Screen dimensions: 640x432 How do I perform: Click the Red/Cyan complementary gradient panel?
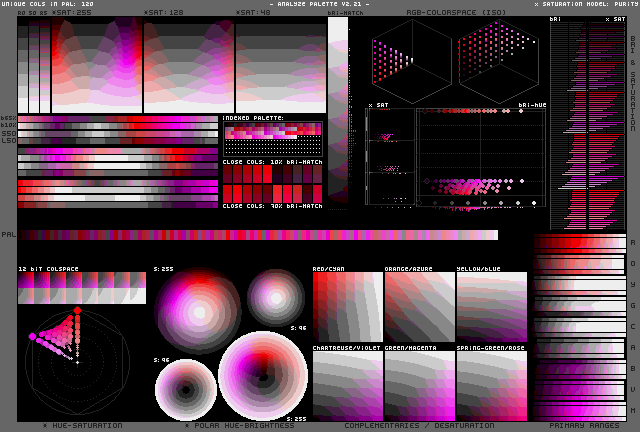point(347,308)
